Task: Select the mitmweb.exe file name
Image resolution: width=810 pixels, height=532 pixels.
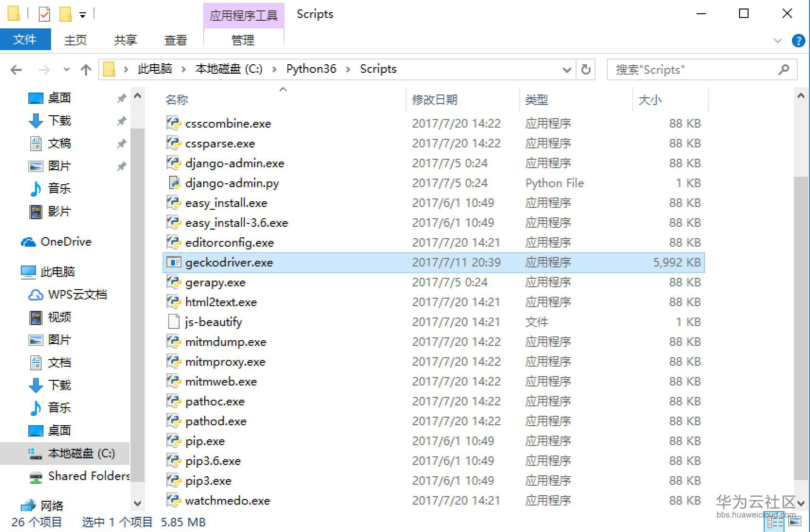Action: pos(221,381)
